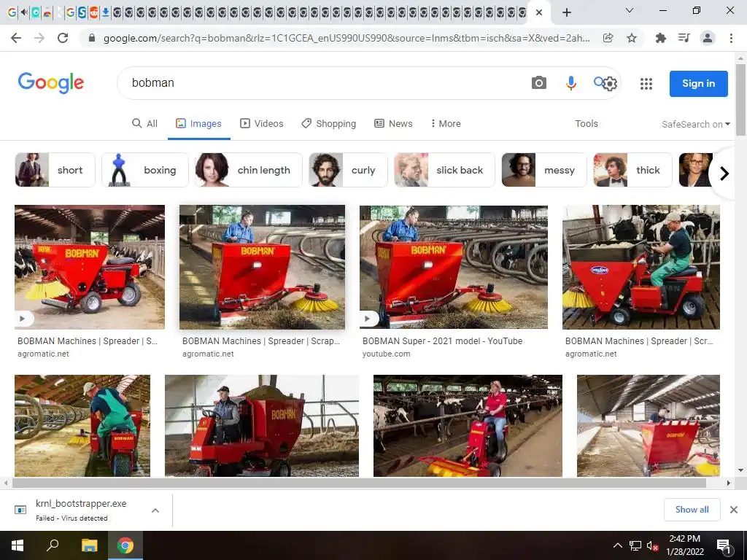Click the forward navigation arrow
This screenshot has height=560, width=747.
39,38
